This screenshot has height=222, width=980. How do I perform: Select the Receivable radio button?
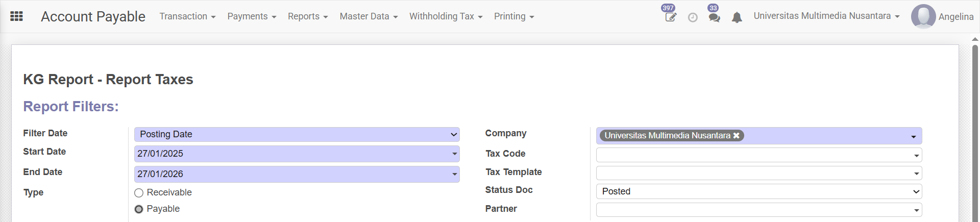(139, 193)
